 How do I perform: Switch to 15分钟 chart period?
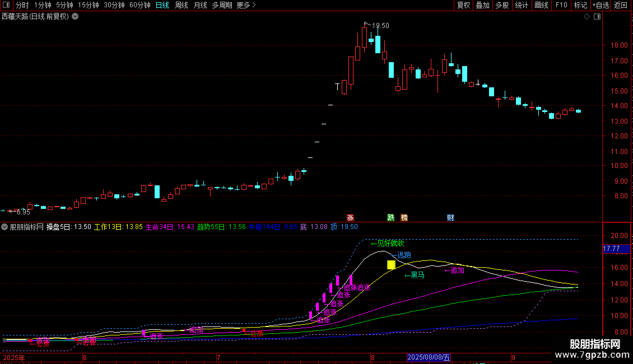pos(89,5)
